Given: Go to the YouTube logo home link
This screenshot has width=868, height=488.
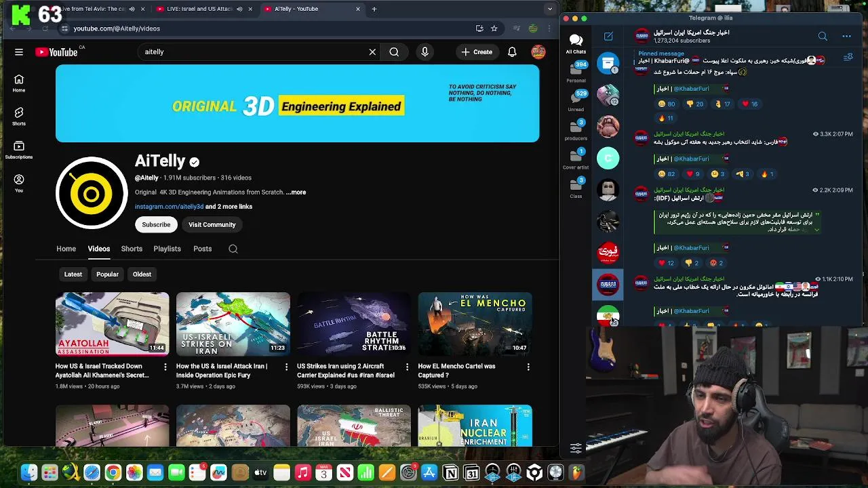Looking at the screenshot, I should 56,52.
